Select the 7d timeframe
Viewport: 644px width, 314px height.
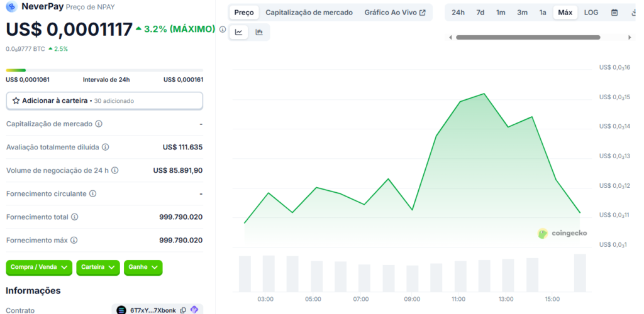click(480, 13)
